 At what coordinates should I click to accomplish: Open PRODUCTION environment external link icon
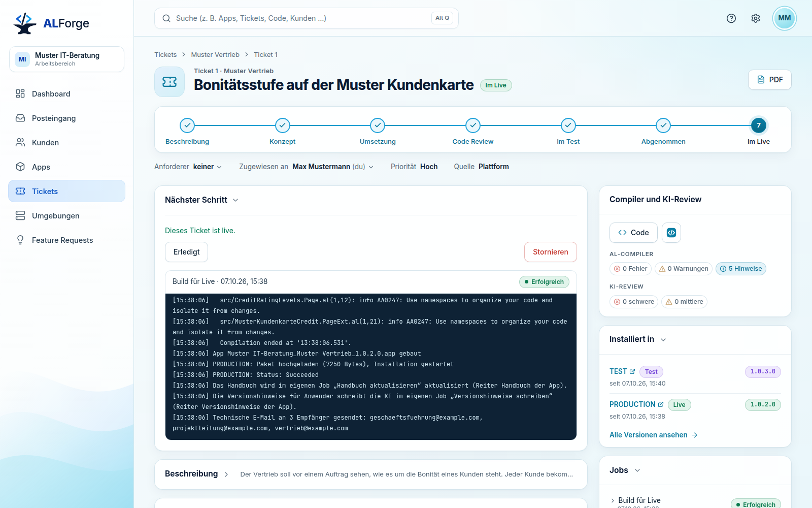[x=661, y=404]
